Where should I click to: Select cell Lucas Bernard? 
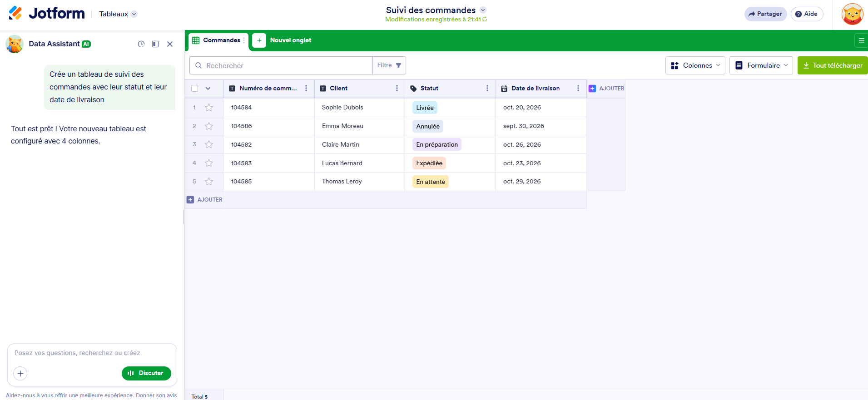coord(360,163)
